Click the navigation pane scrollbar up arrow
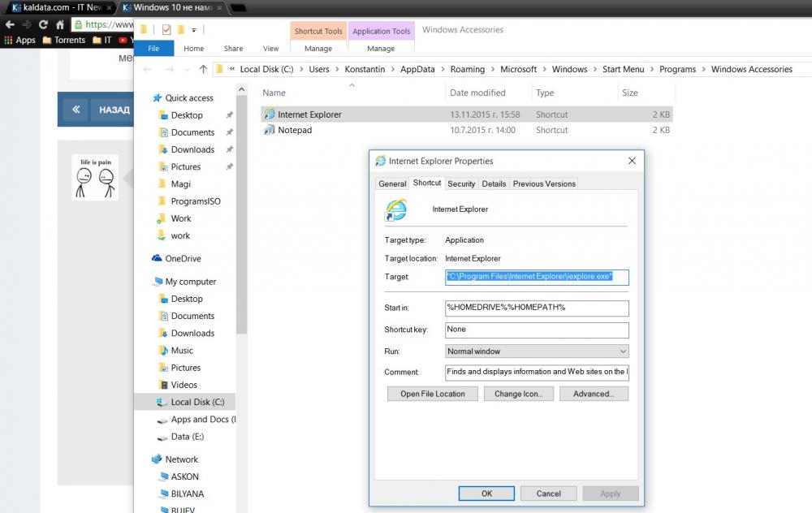 point(241,89)
